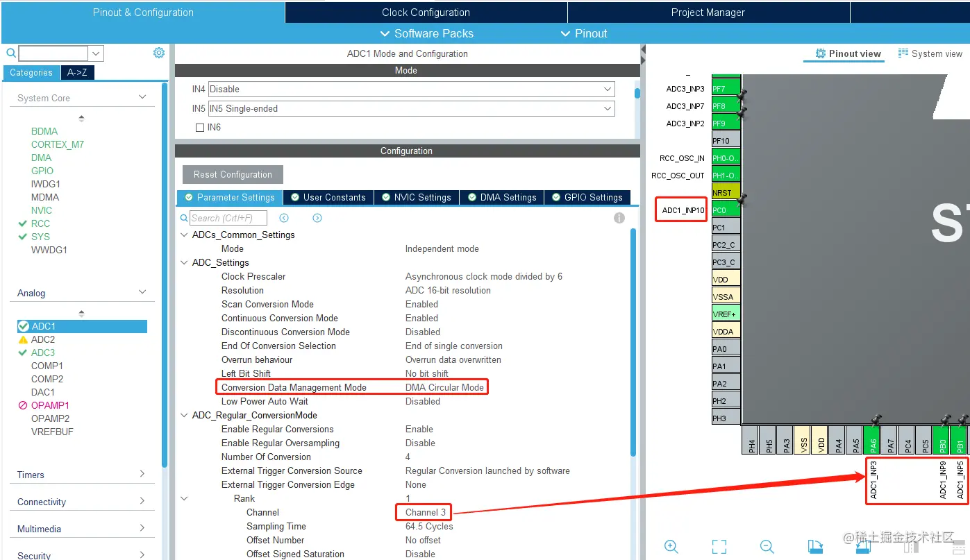Click the System Core sort arrows
Image resolution: width=970 pixels, height=560 pixels.
pyautogui.click(x=82, y=118)
